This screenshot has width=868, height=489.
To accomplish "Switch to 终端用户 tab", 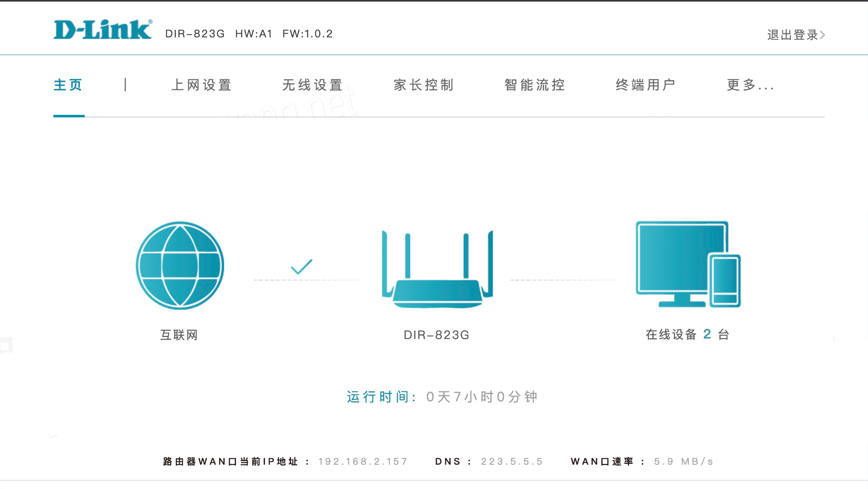I will (x=646, y=85).
